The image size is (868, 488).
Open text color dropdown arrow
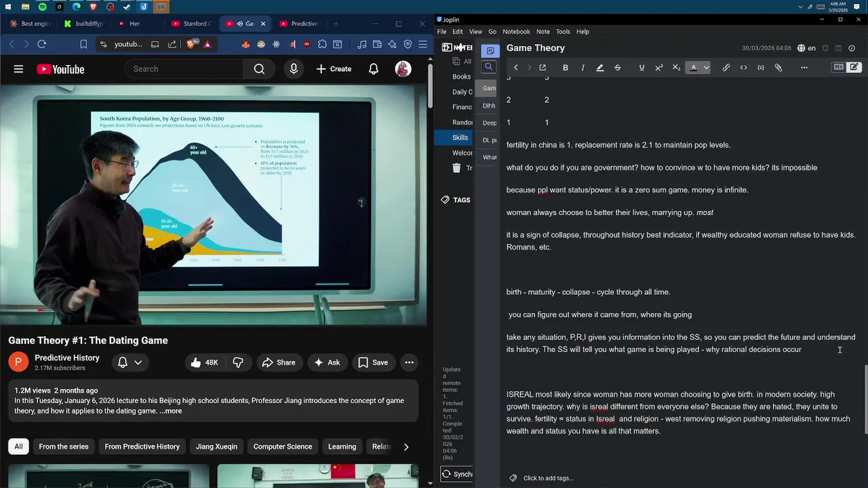coord(706,68)
